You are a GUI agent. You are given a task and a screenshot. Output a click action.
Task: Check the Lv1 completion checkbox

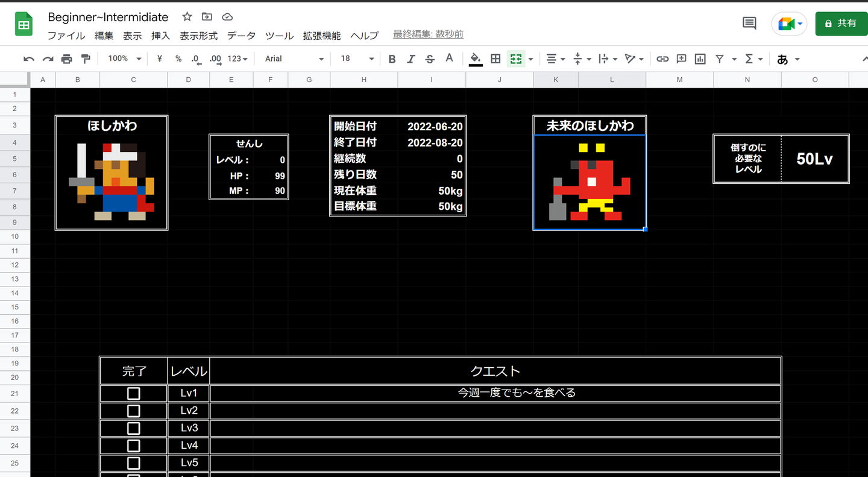pyautogui.click(x=134, y=393)
